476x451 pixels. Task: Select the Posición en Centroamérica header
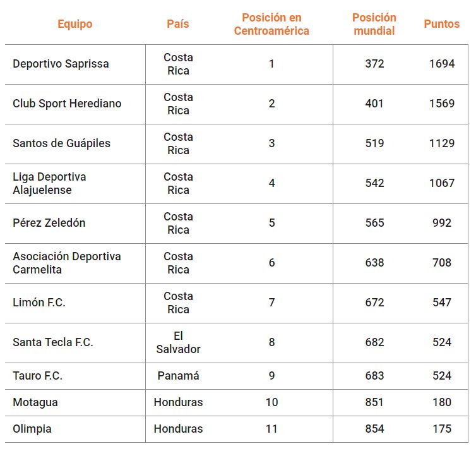pos(271,24)
